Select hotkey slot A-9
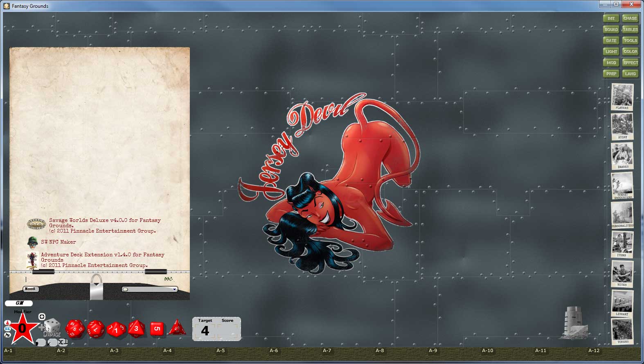Screen dimensions: 644x364 pos(455,354)
